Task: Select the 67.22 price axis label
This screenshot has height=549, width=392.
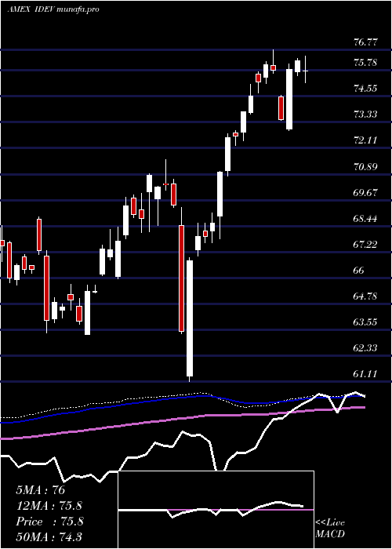Action: (365, 245)
